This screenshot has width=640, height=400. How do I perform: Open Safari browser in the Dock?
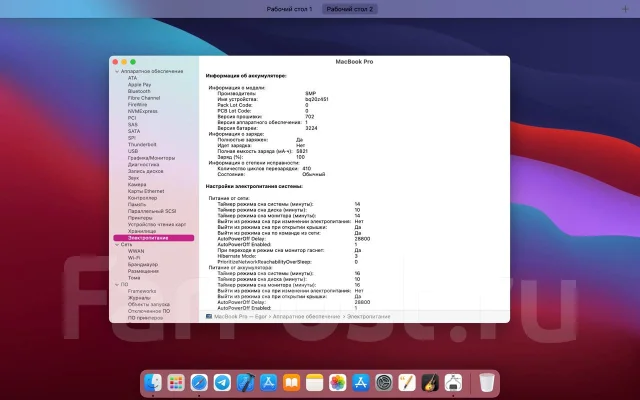(199, 383)
